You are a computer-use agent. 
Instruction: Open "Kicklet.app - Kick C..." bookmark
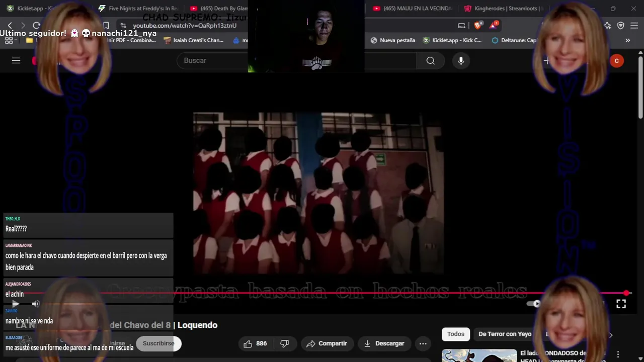(x=452, y=40)
